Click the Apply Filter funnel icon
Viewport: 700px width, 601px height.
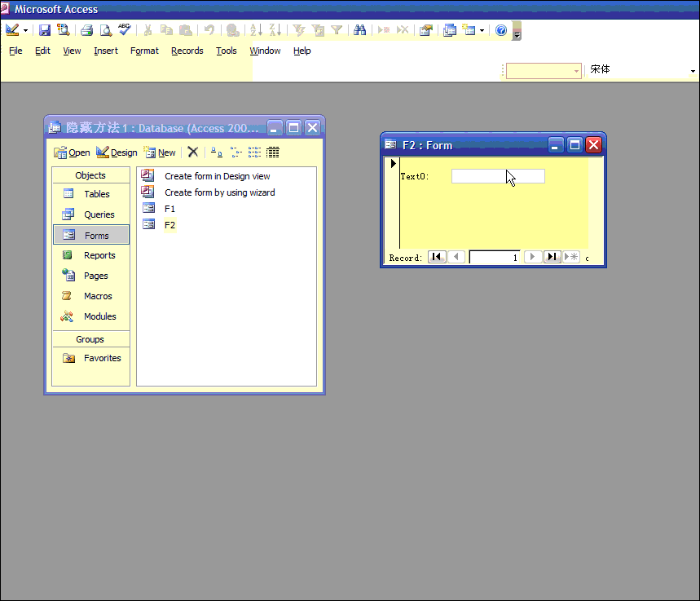pos(337,30)
